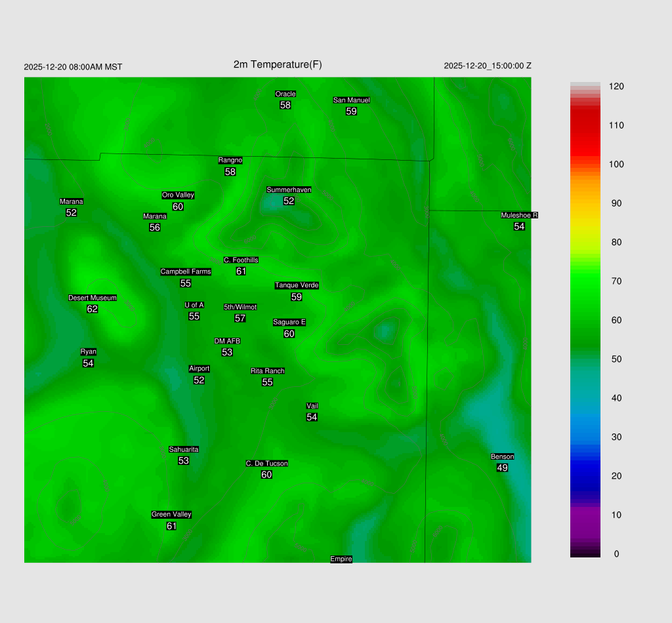672x623 pixels.
Task: Click the purple section of the colorbar
Action: pyautogui.click(x=585, y=521)
